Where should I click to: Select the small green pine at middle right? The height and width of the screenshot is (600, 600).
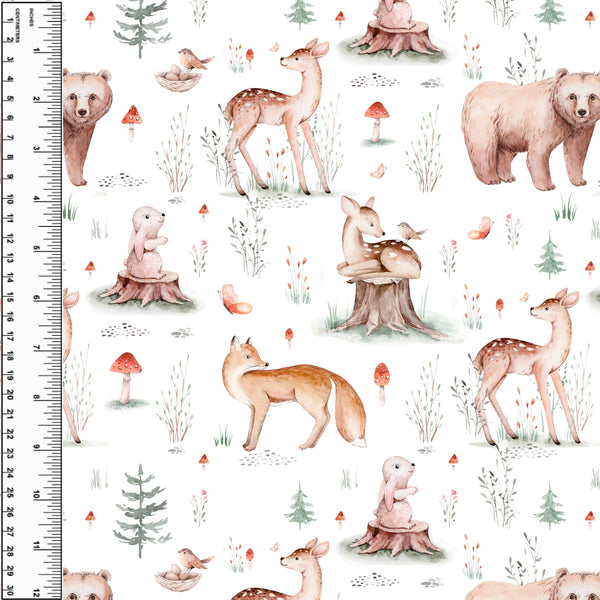click(550, 256)
